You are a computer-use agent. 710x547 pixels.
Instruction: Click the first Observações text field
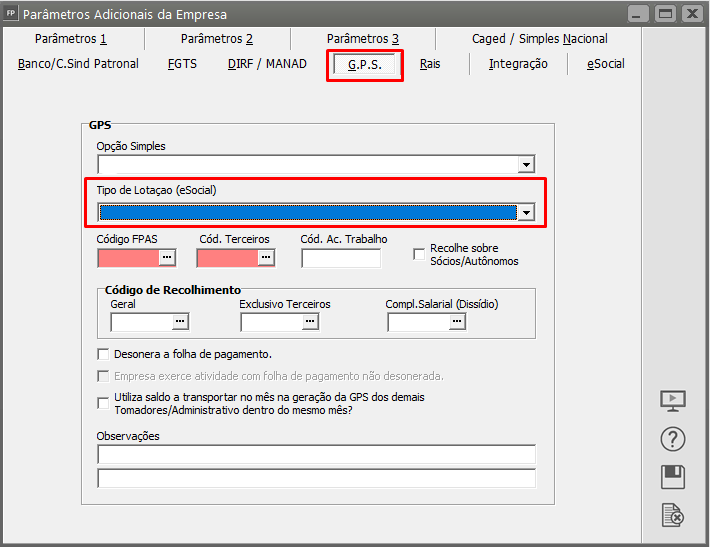pyautogui.click(x=316, y=455)
